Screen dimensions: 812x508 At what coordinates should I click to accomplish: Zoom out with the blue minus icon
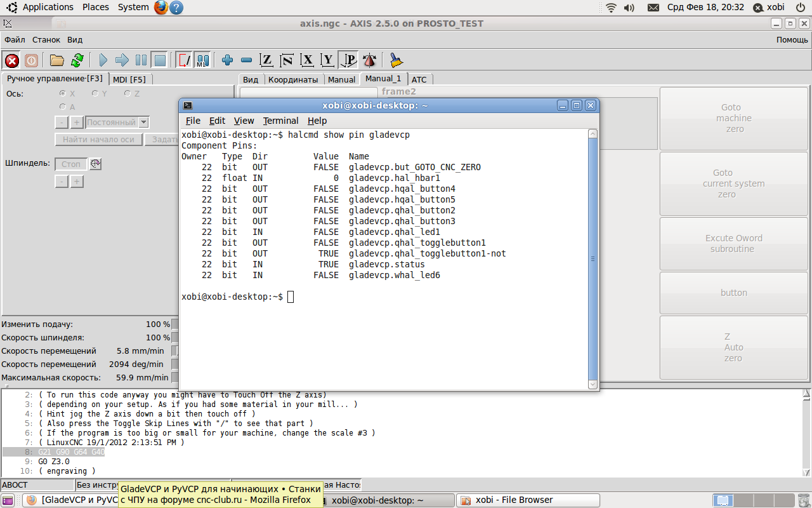(247, 60)
